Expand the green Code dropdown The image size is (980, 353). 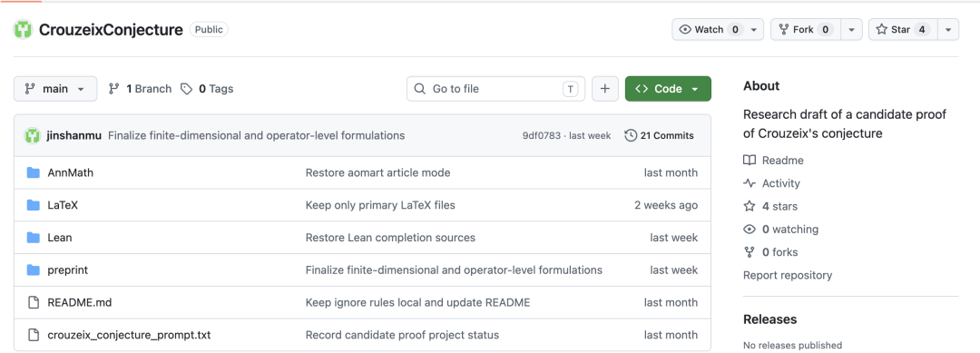click(x=668, y=89)
